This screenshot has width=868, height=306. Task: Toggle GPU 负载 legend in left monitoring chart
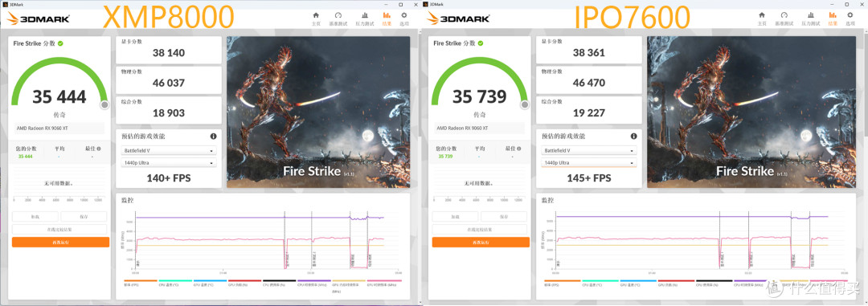244,283
